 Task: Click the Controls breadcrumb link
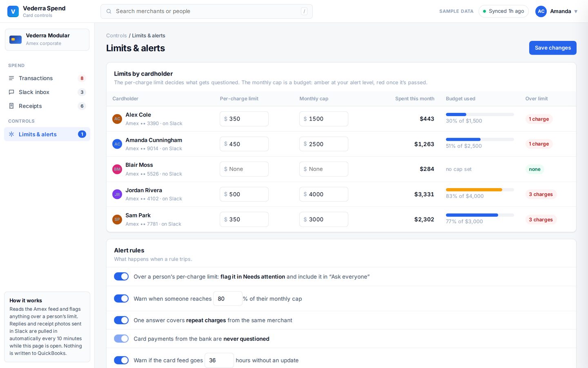tap(116, 36)
